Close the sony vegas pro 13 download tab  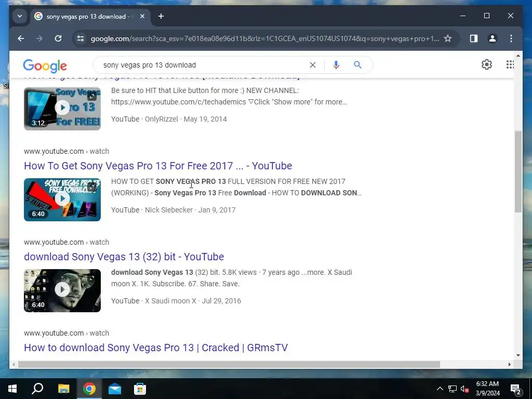142,16
